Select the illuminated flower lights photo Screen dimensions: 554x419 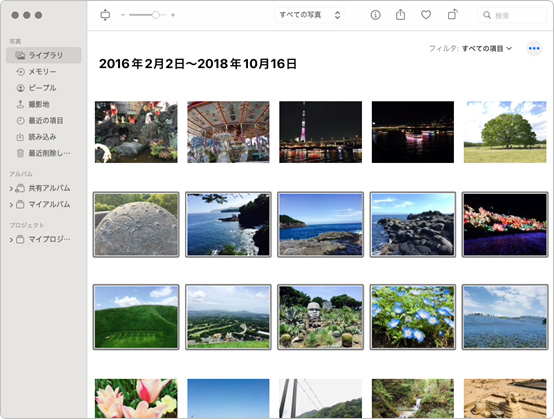(505, 224)
